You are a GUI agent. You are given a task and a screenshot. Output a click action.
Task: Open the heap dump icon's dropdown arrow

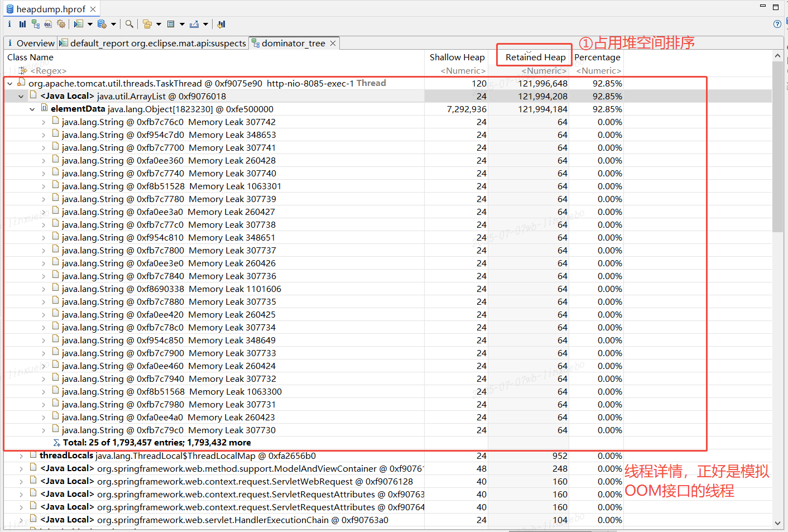pyautogui.click(x=114, y=24)
